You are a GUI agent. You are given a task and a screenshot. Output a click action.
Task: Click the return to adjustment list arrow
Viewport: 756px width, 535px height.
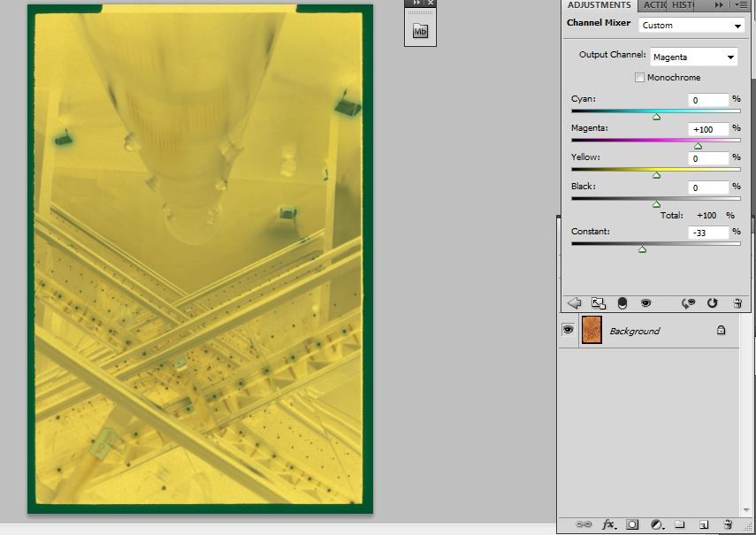pos(574,302)
